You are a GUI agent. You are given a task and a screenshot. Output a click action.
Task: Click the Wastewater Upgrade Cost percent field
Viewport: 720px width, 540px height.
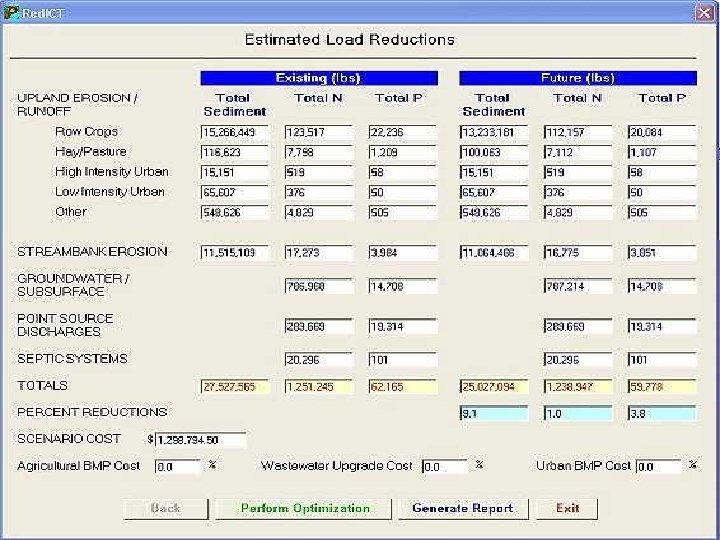tap(443, 467)
